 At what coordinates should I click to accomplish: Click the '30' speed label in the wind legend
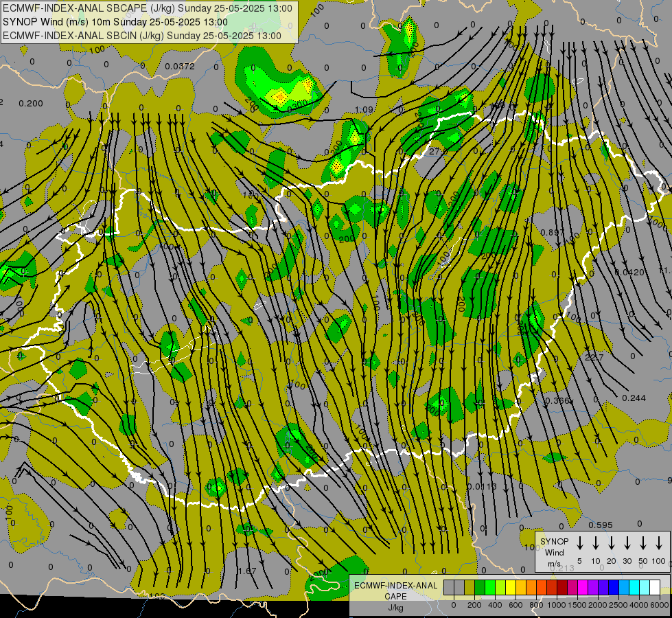click(627, 561)
